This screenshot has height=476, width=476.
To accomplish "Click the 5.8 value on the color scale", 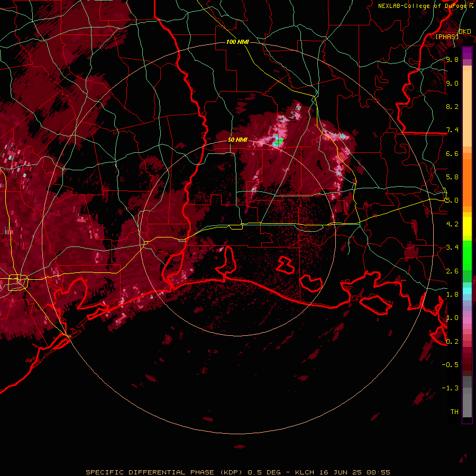I will 452,177.
